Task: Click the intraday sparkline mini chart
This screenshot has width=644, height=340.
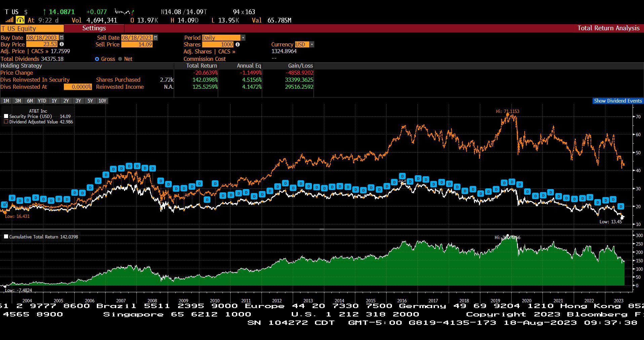Action: [124, 12]
